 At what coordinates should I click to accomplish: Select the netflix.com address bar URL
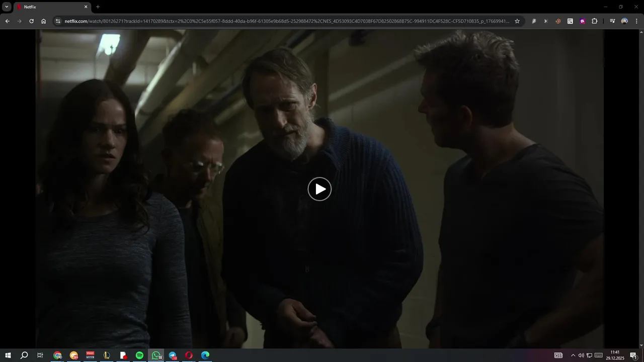coord(287,21)
